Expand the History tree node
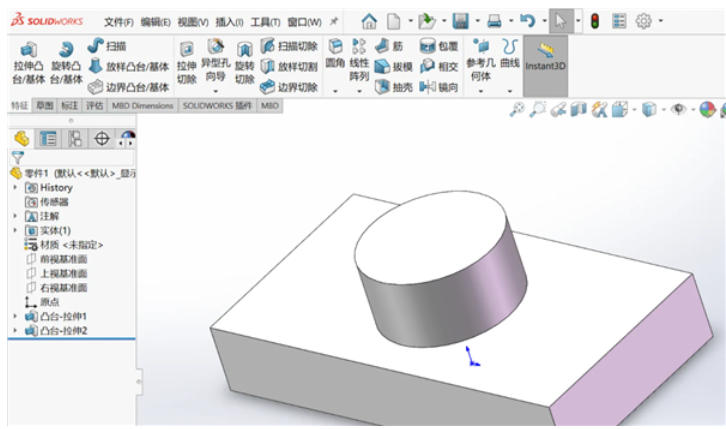Screen dimensions: 726x429 click(14, 187)
